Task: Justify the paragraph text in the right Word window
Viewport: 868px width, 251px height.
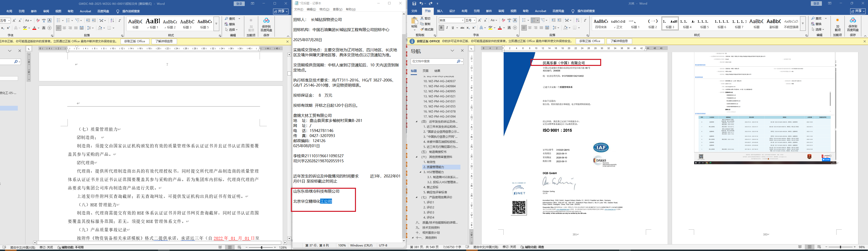Action: (x=541, y=28)
